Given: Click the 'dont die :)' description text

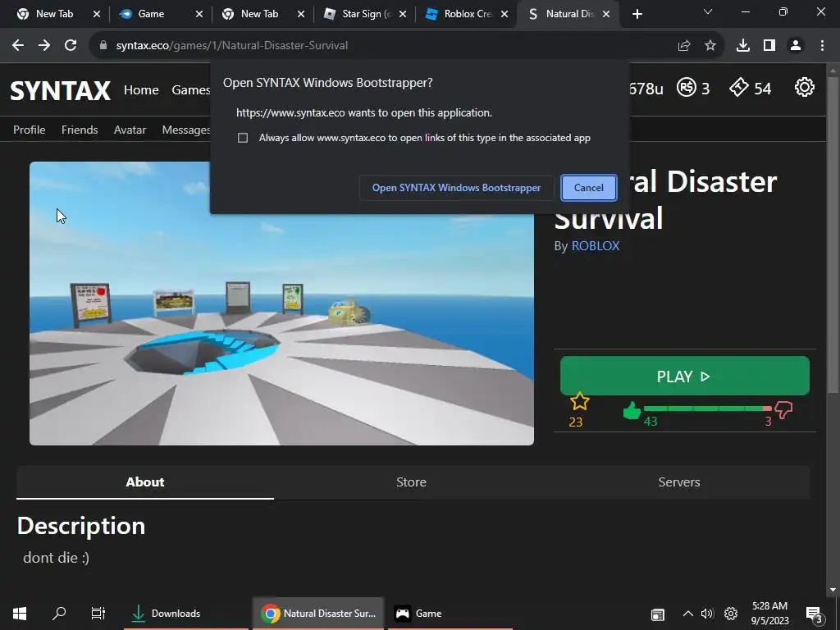Looking at the screenshot, I should (57, 558).
